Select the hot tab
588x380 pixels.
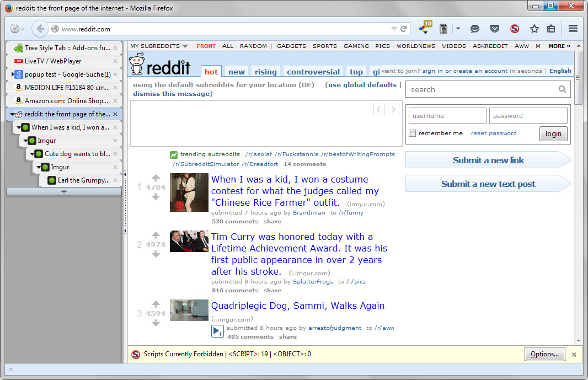[x=211, y=72]
